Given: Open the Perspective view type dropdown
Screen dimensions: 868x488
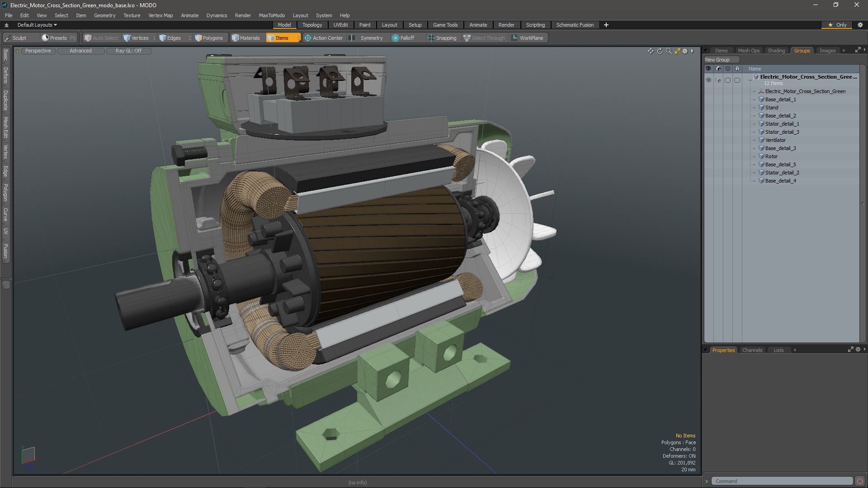Looking at the screenshot, I should click(38, 51).
